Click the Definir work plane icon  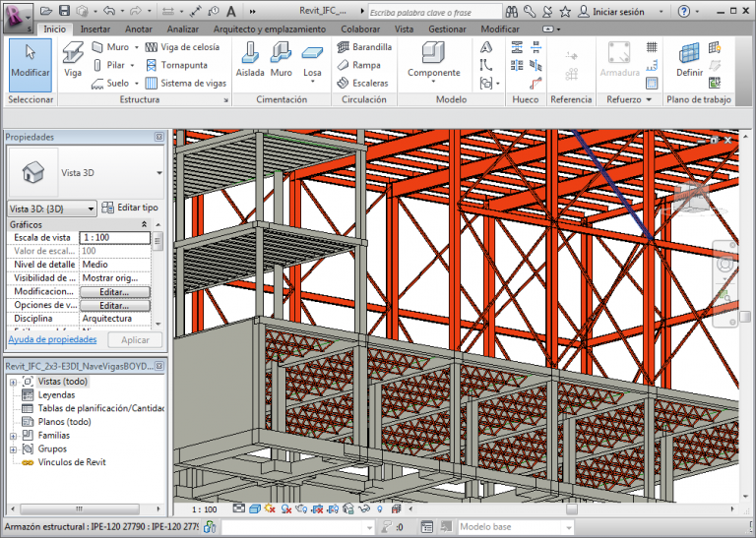point(689,61)
